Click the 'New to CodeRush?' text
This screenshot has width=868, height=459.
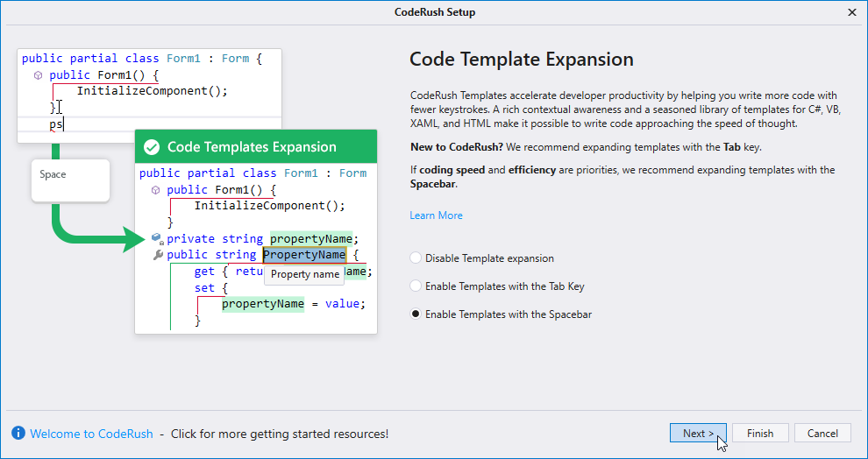pos(457,148)
